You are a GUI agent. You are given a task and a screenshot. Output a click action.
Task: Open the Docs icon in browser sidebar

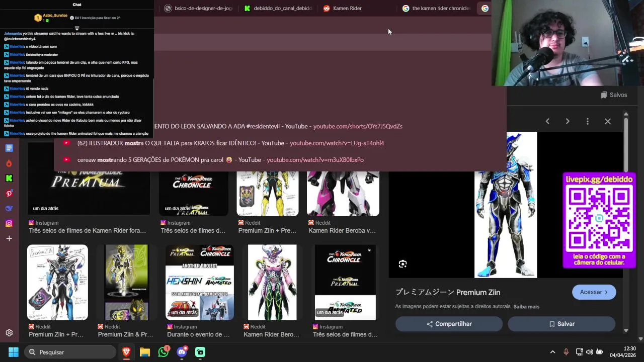9,148
